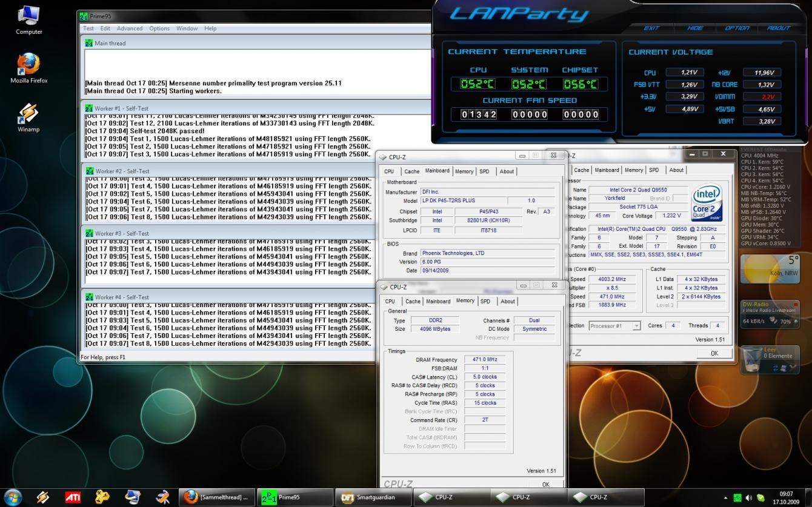
Task: Switch to the last CPU-Z taskbar button
Action: click(607, 497)
